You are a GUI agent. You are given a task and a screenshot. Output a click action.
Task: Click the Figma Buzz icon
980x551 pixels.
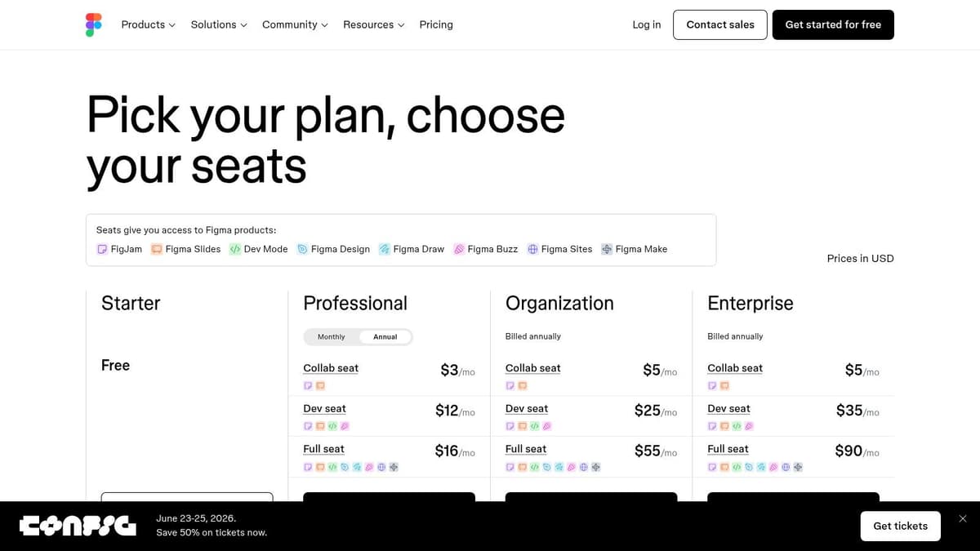tap(460, 249)
